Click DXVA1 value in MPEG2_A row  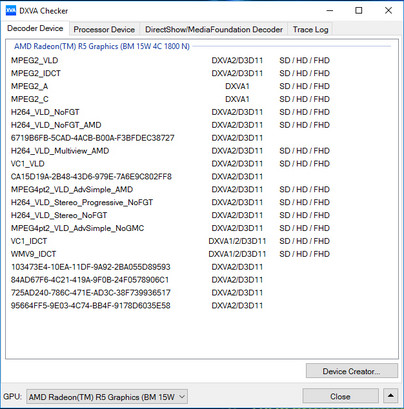click(237, 86)
